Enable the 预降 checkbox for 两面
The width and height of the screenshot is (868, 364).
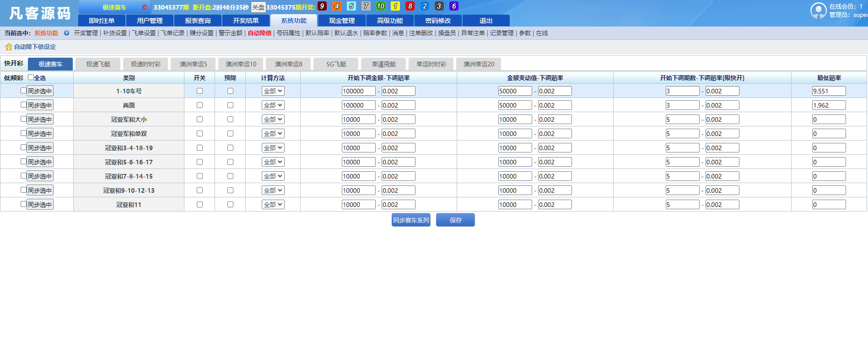pos(230,105)
